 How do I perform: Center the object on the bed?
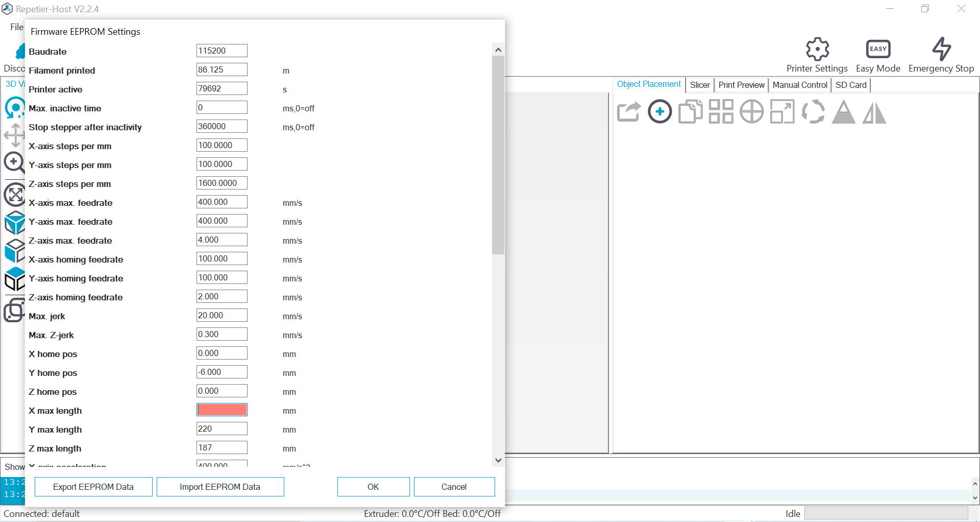(751, 111)
